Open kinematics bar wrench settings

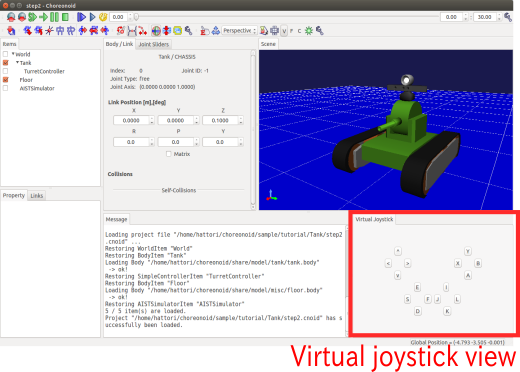(189, 31)
